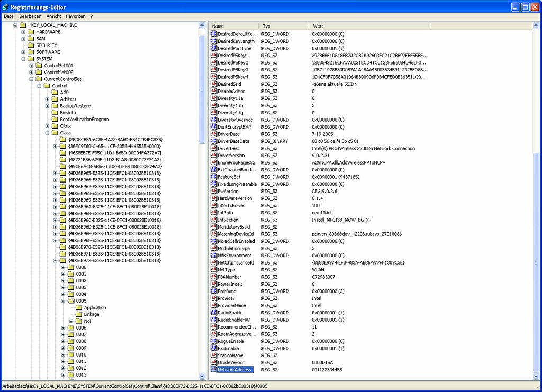
Task: Click the DWORD icon of RadioEnable
Action: coord(214,313)
